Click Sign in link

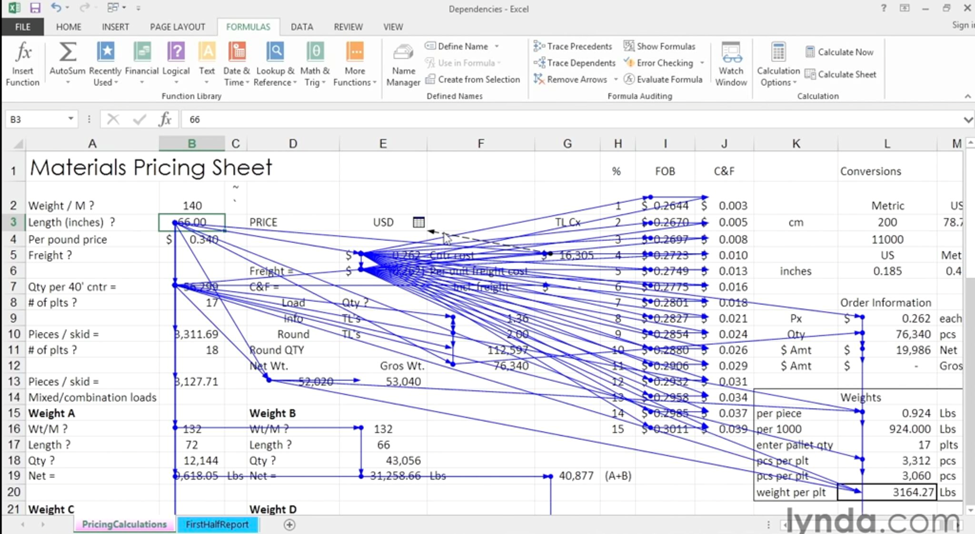click(963, 26)
